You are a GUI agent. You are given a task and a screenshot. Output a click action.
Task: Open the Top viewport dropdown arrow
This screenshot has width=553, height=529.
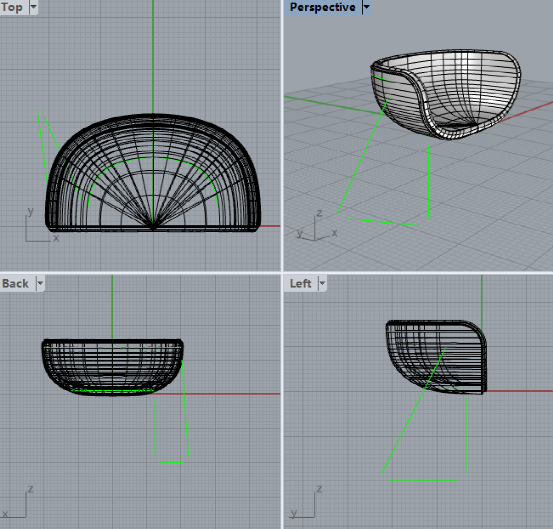click(x=34, y=7)
